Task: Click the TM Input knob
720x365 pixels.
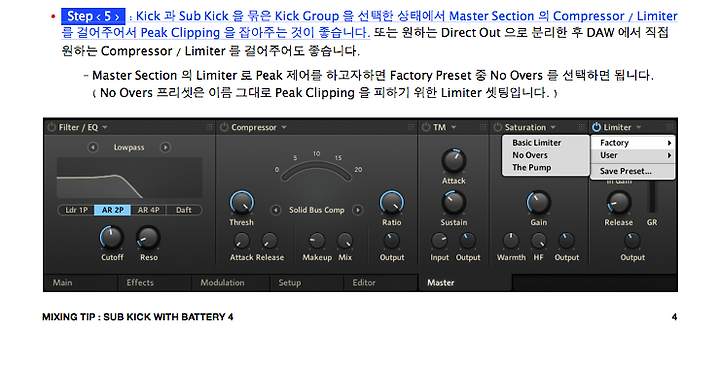Action: tap(439, 240)
